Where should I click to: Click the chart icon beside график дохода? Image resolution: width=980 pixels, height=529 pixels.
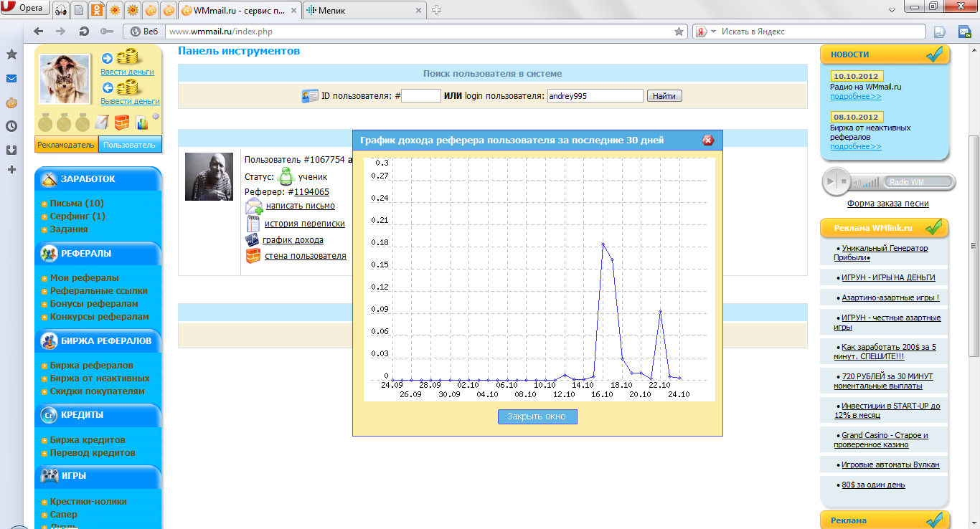point(253,240)
